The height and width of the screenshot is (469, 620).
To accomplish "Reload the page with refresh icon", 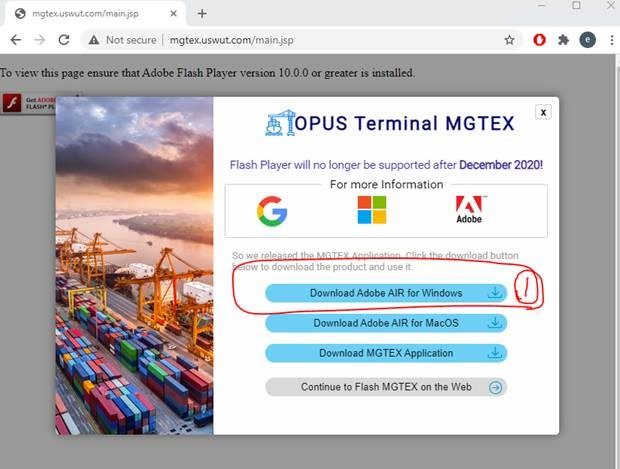I will [x=64, y=40].
